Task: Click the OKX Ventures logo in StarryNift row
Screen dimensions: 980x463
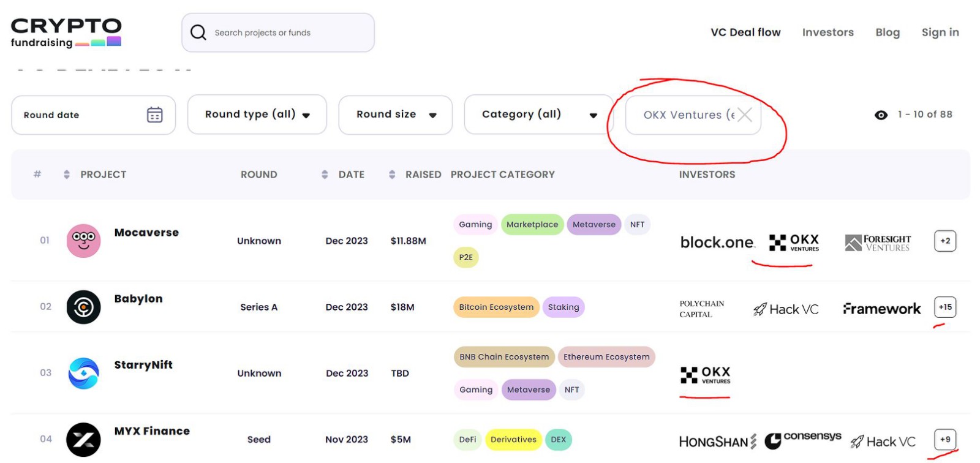Action: click(x=706, y=374)
